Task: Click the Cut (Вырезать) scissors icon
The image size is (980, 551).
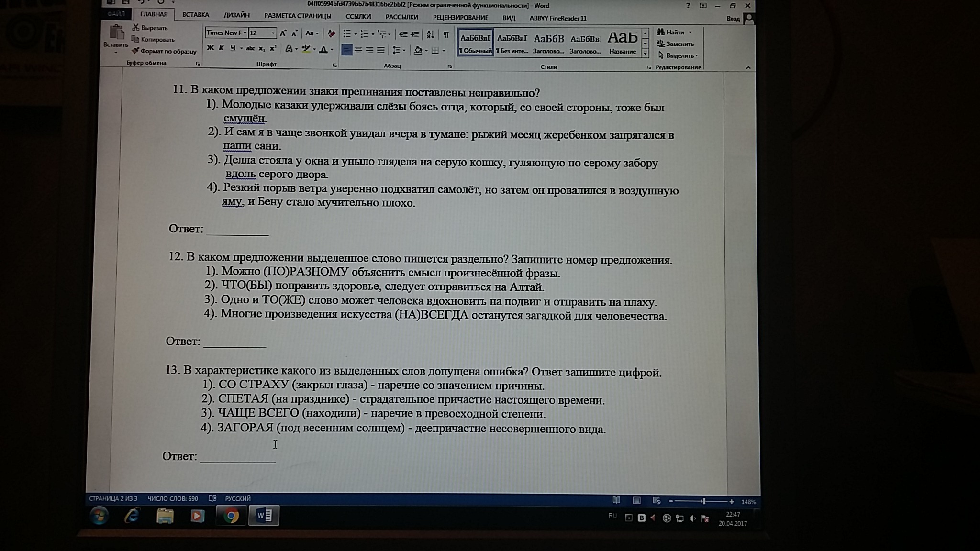Action: tap(136, 28)
